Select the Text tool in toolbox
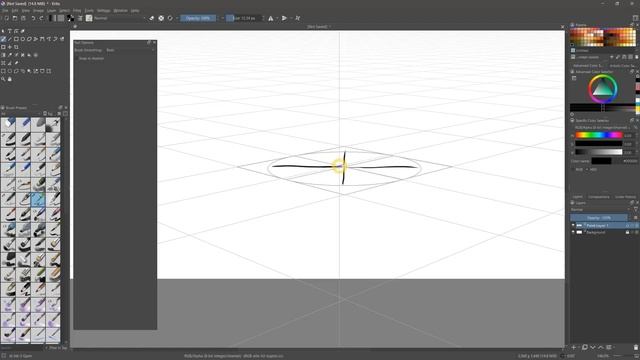The height and width of the screenshot is (360, 640). (x=10, y=31)
